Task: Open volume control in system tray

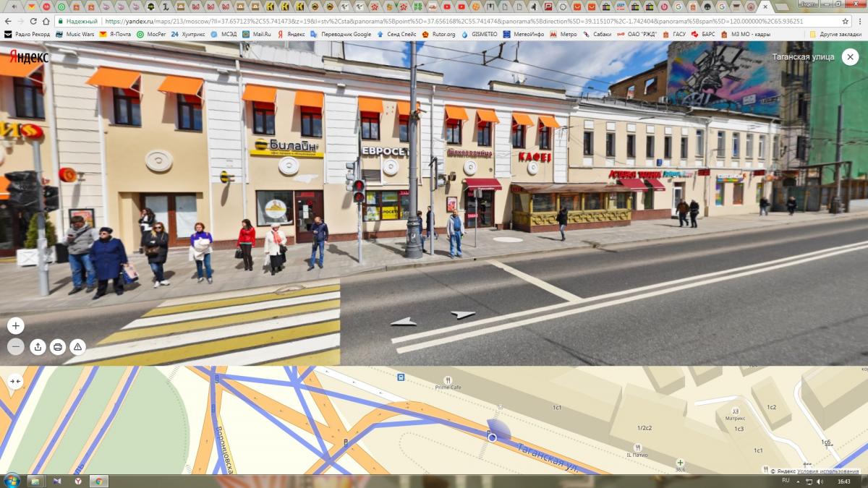Action: [x=820, y=481]
